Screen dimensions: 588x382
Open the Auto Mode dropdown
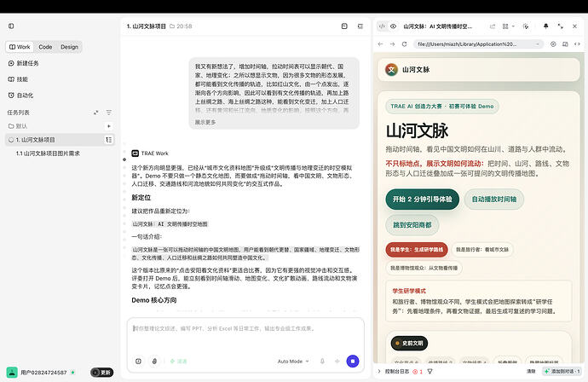(293, 362)
